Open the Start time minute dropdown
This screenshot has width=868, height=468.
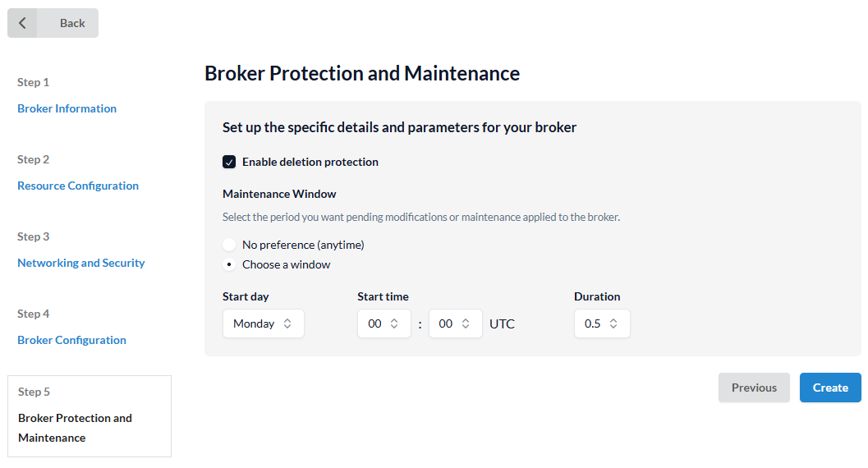(x=455, y=323)
